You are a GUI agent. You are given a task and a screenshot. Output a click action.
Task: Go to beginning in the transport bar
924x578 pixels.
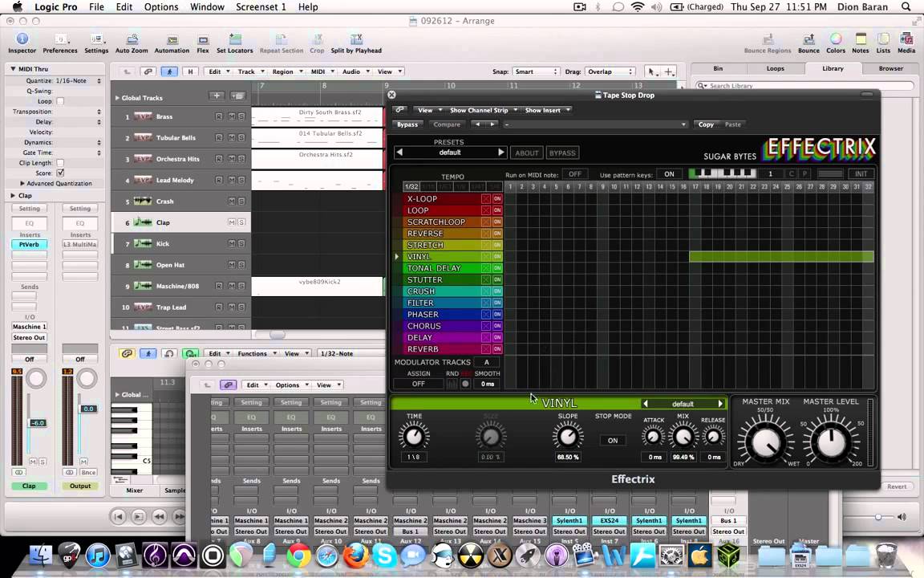point(118,517)
